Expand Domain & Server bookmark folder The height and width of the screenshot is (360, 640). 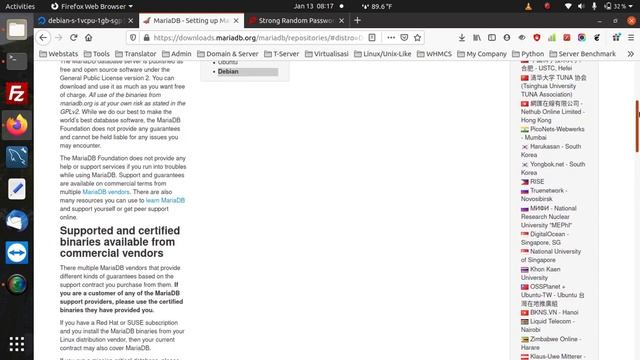pos(227,53)
